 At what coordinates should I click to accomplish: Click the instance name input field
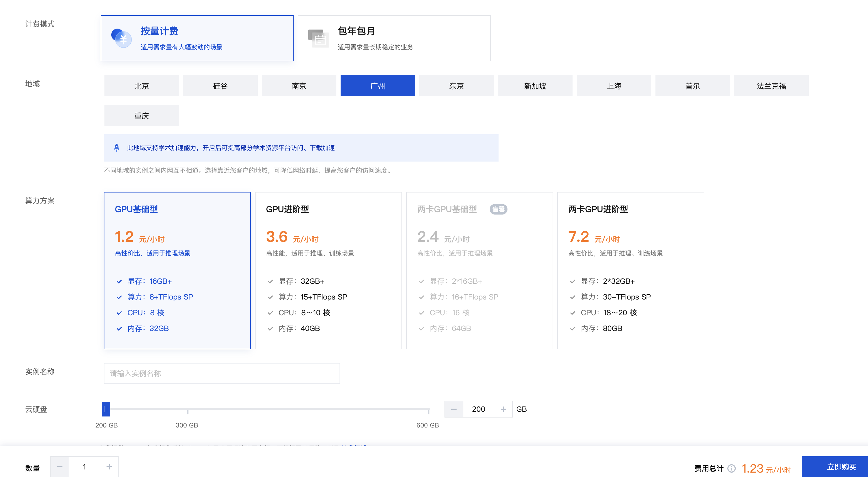pos(222,373)
